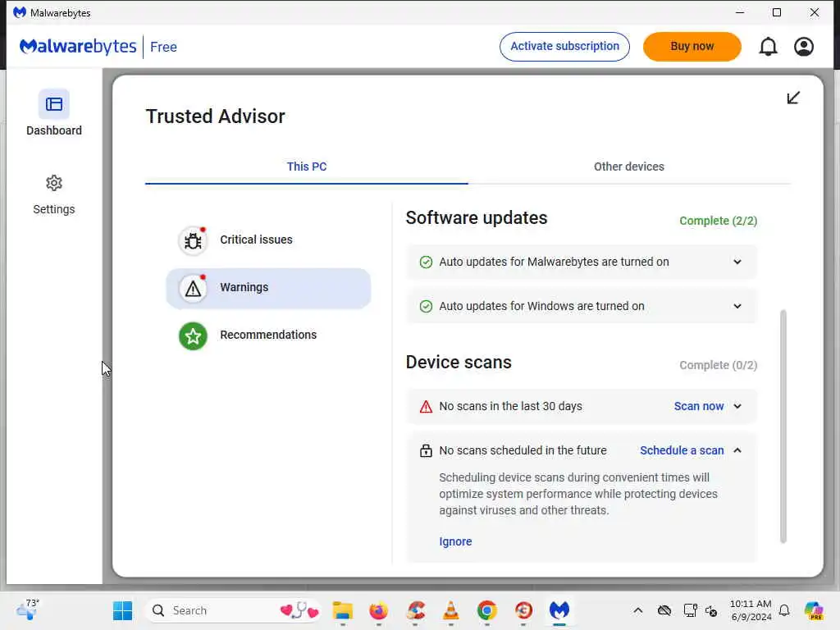
Task: Collapse the No scans scheduled row
Action: point(737,450)
